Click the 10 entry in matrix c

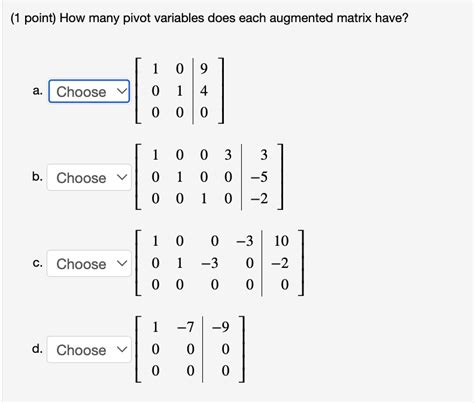[281, 241]
